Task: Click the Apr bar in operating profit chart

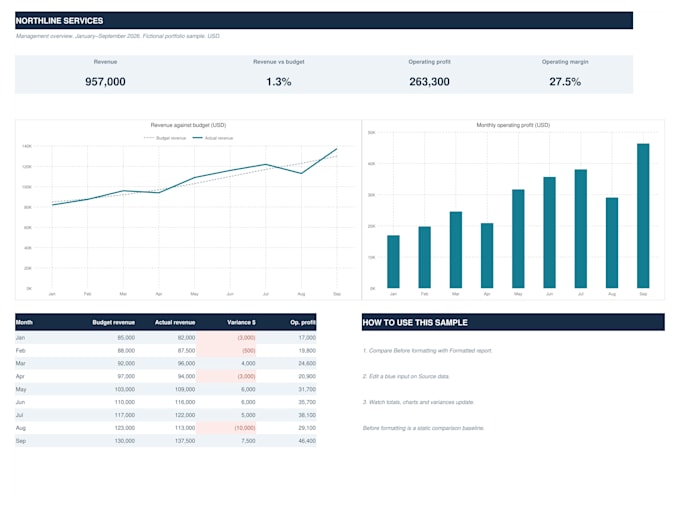Action: [487, 255]
